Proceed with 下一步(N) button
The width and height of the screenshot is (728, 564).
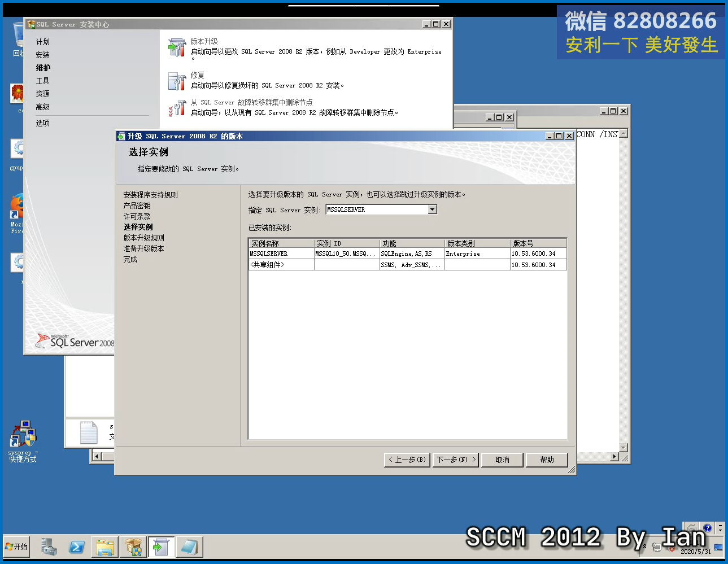pos(456,460)
